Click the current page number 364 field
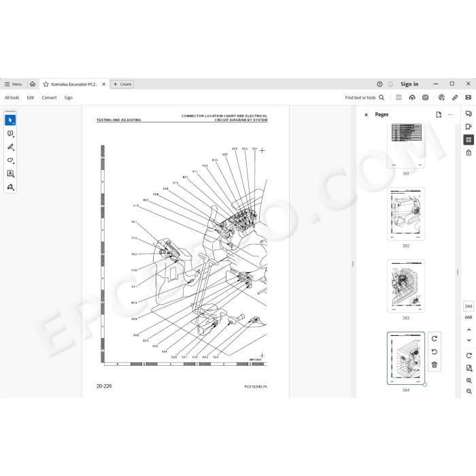Viewport: 476px width, 476px height. click(x=469, y=306)
